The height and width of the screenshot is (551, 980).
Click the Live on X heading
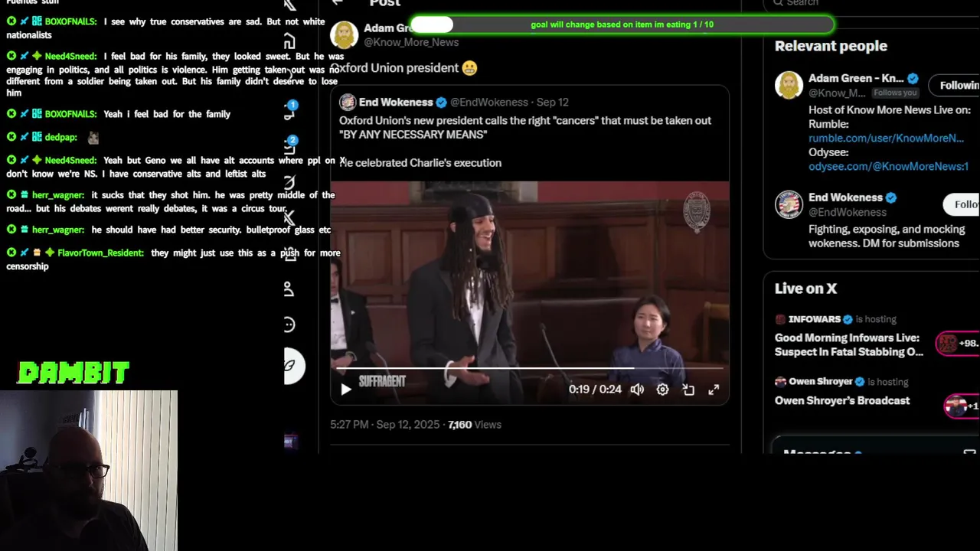point(805,289)
